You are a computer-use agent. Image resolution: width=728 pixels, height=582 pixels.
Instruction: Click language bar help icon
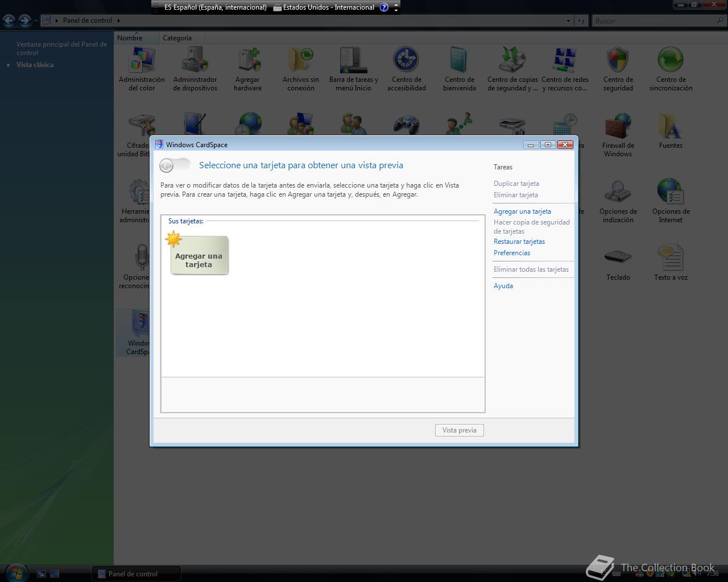coord(384,7)
